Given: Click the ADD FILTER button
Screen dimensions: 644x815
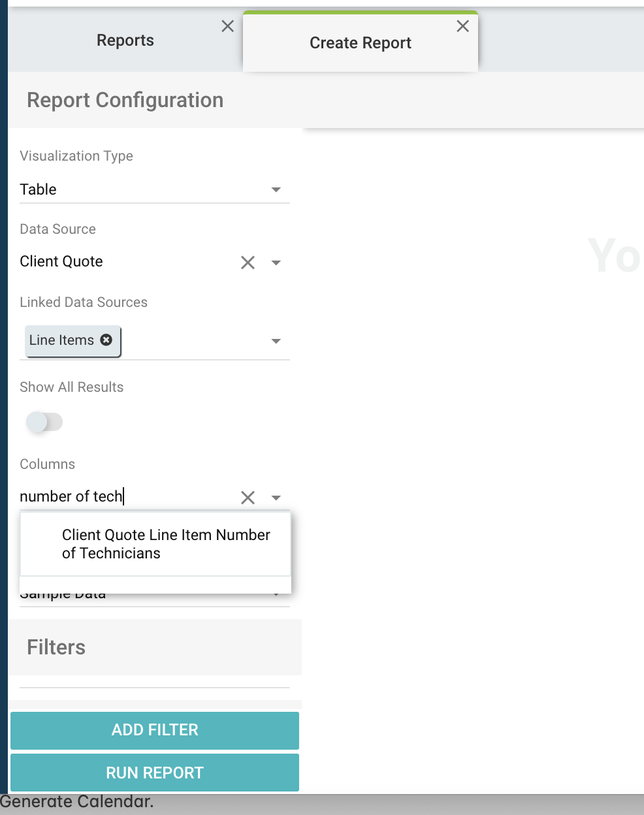Looking at the screenshot, I should pyautogui.click(x=155, y=730).
